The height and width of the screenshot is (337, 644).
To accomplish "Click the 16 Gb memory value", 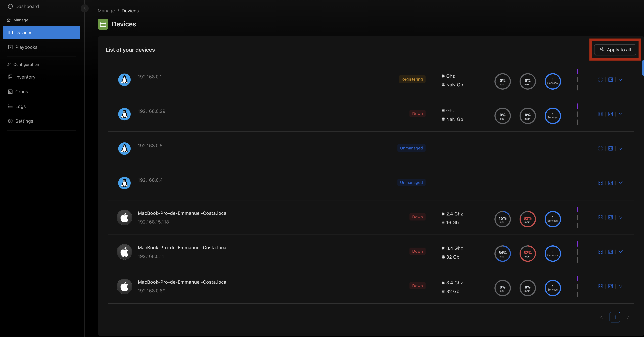I will click(x=452, y=223).
